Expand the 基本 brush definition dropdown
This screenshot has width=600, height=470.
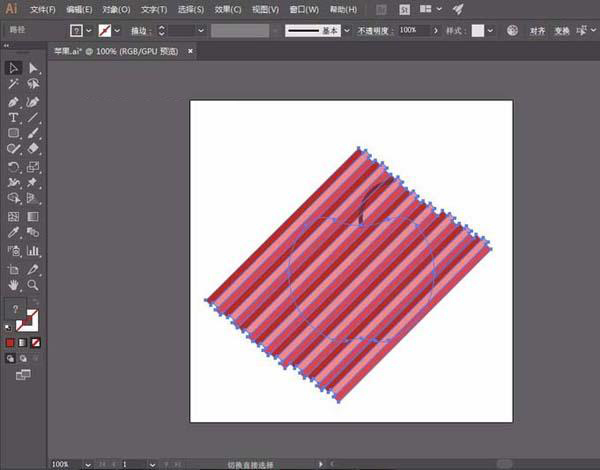pyautogui.click(x=346, y=31)
